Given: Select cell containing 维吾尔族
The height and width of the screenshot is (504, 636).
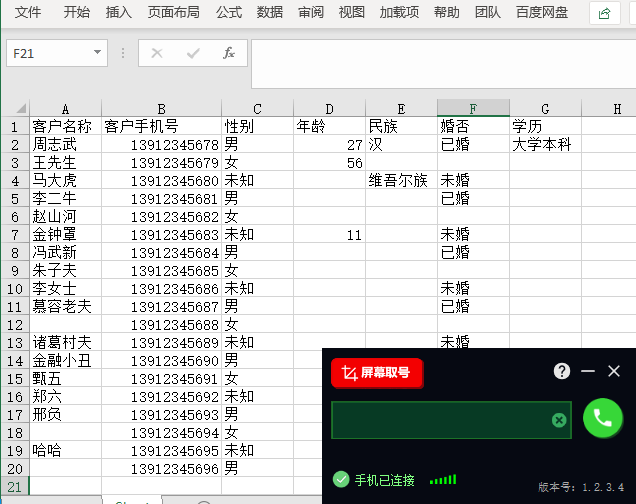Looking at the screenshot, I should pyautogui.click(x=400, y=180).
